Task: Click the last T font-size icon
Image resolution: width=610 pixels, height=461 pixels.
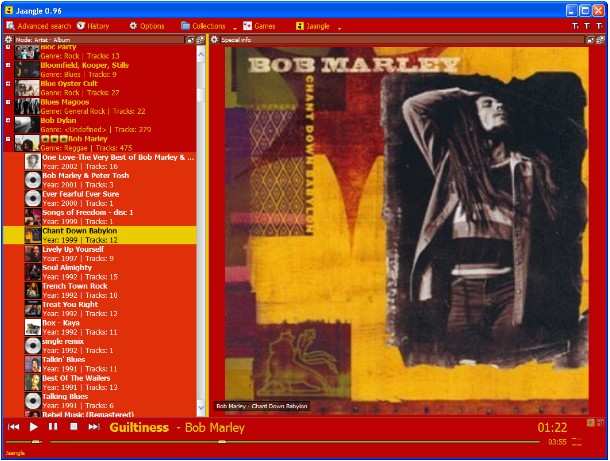Action: click(599, 26)
